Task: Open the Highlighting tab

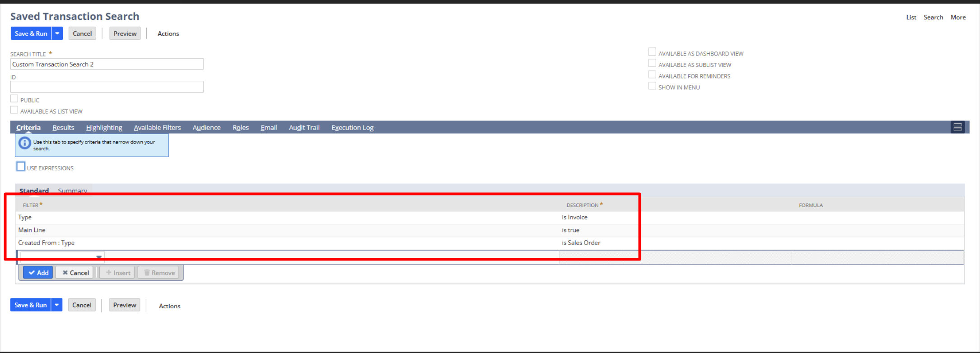Action: click(x=104, y=128)
